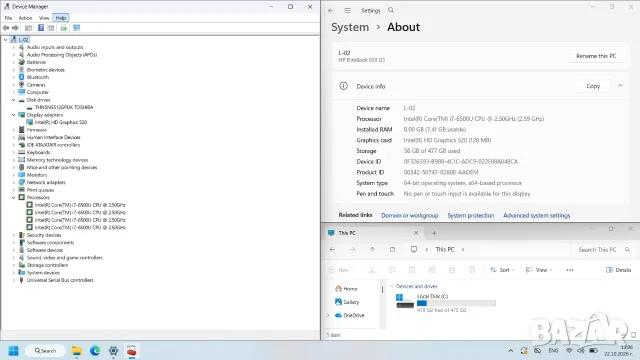Show hidden tray icons chevron
Viewport: 640px width, 360px height.
click(x=511, y=351)
